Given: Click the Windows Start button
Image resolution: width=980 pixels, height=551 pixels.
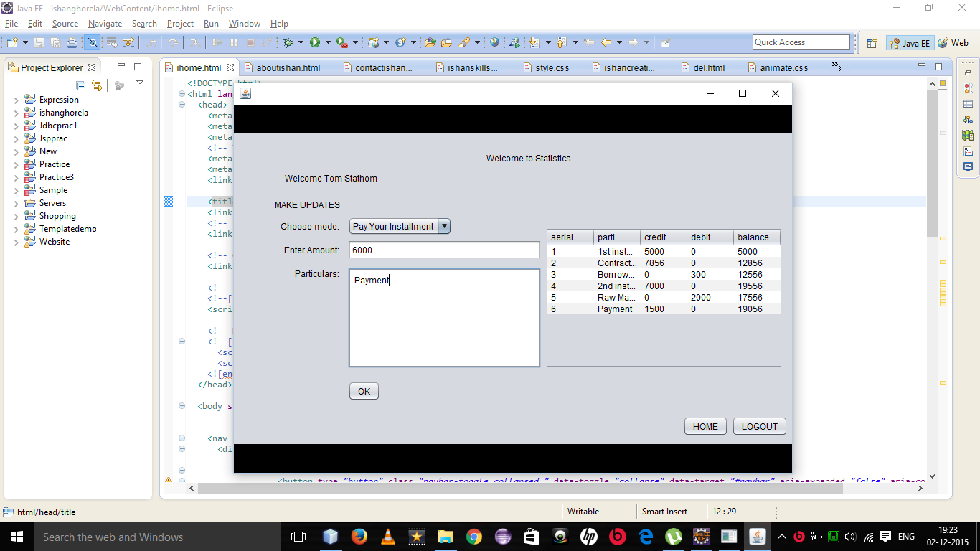Looking at the screenshot, I should (x=17, y=537).
